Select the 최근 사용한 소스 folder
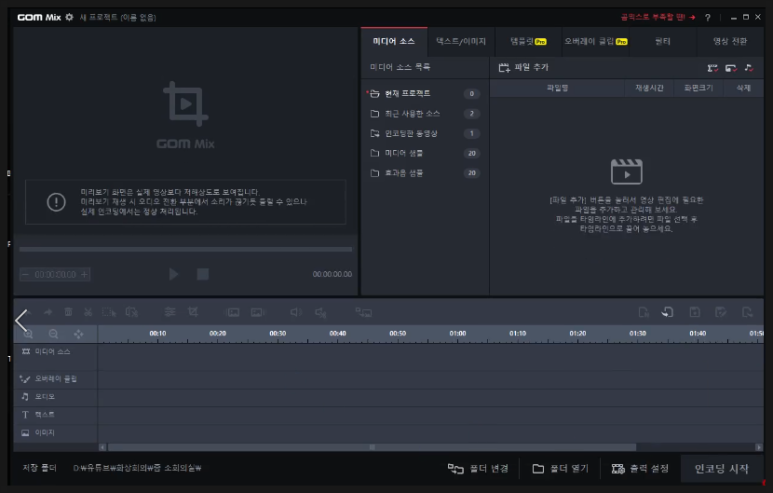Image resolution: width=773 pixels, height=493 pixels. (x=424, y=113)
